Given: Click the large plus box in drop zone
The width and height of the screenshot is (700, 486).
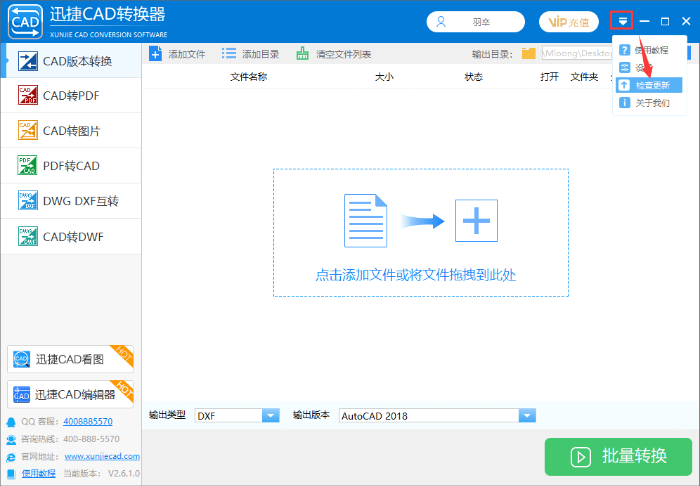Looking at the screenshot, I should [x=476, y=220].
